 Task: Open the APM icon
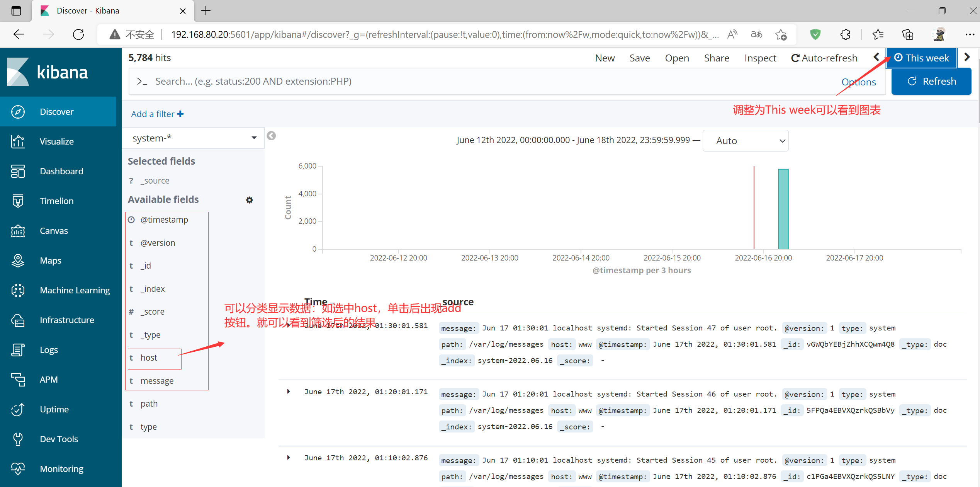(18, 380)
